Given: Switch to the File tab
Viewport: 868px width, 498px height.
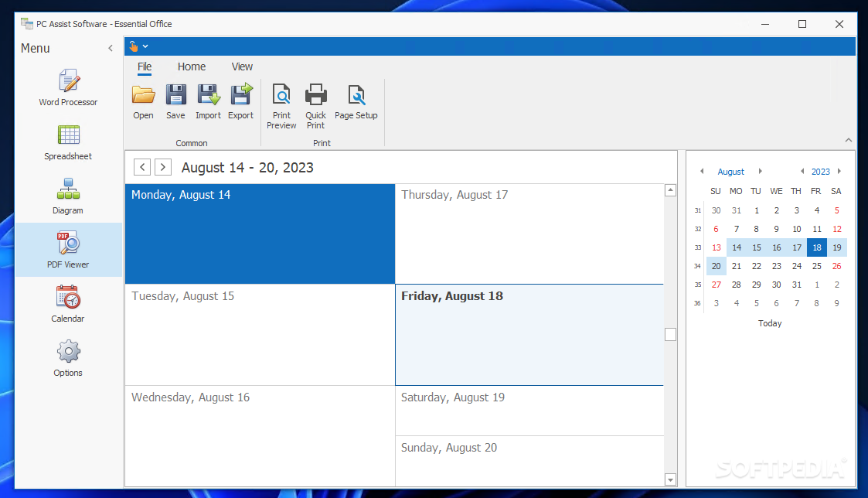Looking at the screenshot, I should (x=145, y=67).
